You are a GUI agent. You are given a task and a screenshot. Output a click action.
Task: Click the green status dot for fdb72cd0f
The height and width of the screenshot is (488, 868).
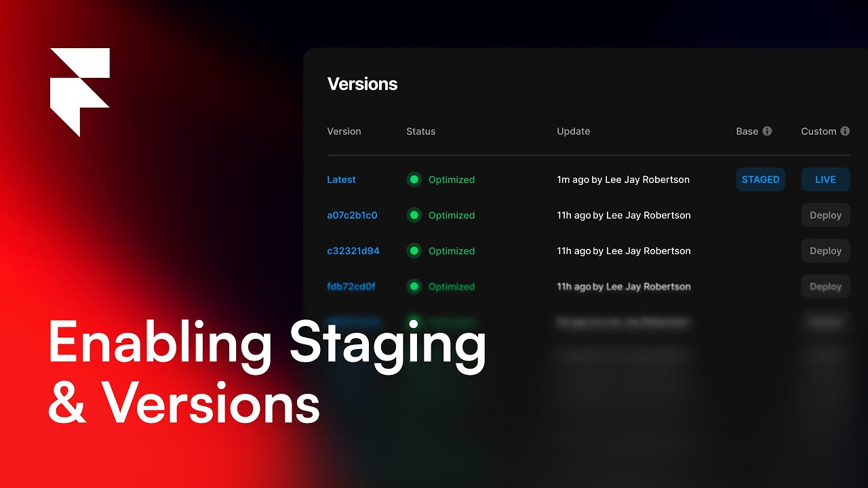pos(414,287)
